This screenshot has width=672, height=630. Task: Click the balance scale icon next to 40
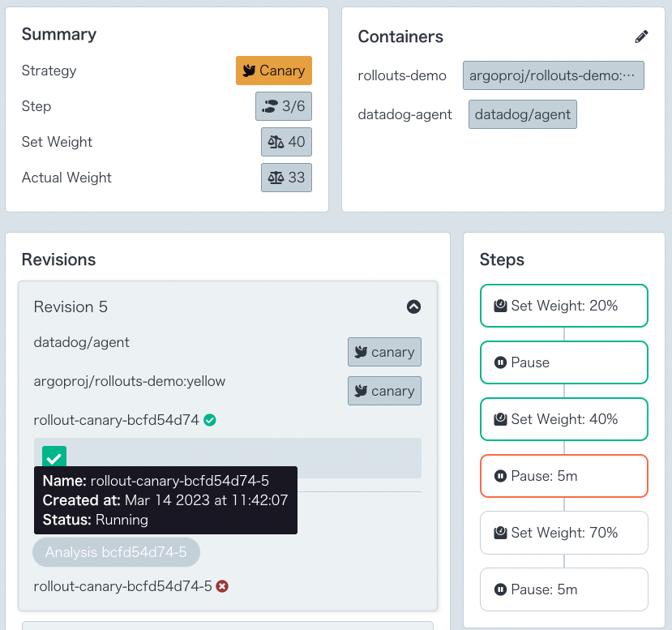(276, 142)
